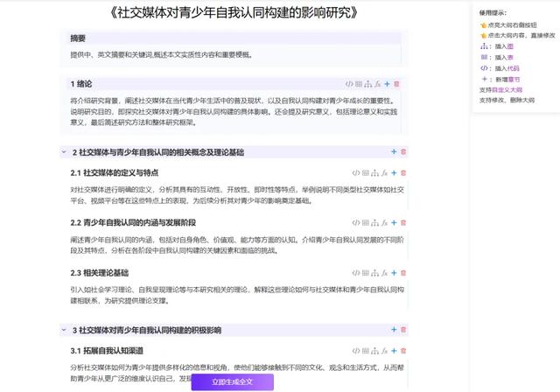Insert formula in section 3.1 拓展自我认知渠道

tap(384, 351)
